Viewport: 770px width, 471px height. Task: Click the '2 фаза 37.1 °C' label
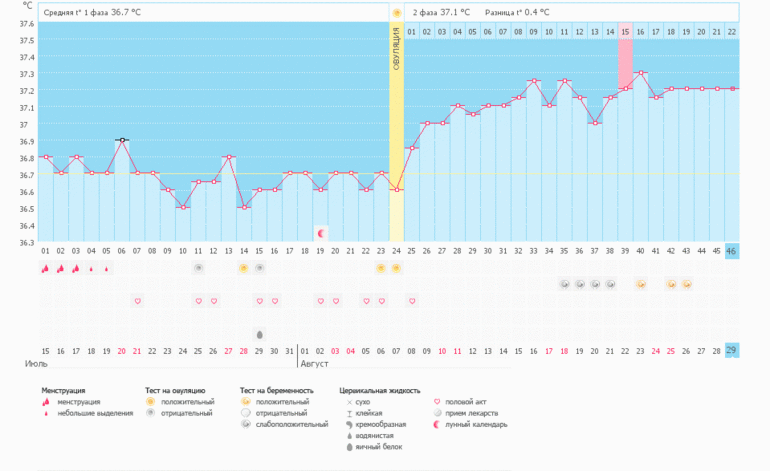coord(441,13)
